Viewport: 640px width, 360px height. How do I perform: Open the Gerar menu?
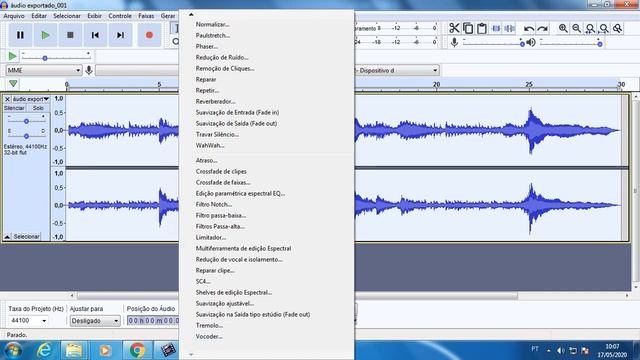[x=168, y=16]
